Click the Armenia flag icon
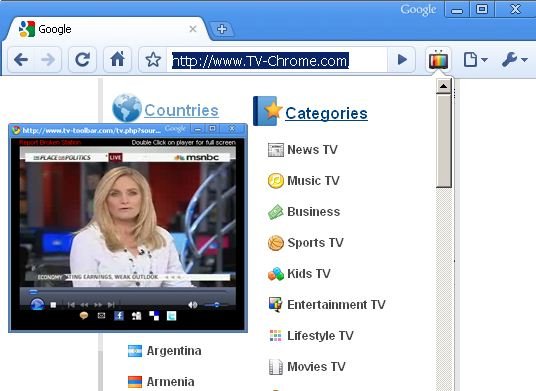 (x=135, y=382)
